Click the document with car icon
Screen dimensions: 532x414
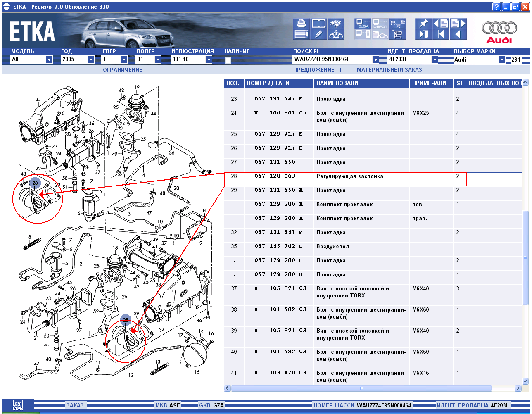[x=380, y=35]
